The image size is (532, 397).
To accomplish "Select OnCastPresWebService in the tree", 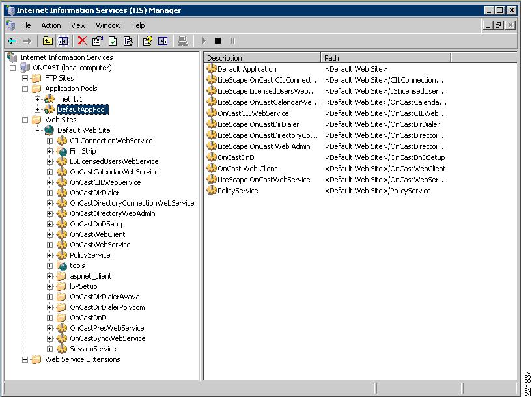I will pos(107,328).
